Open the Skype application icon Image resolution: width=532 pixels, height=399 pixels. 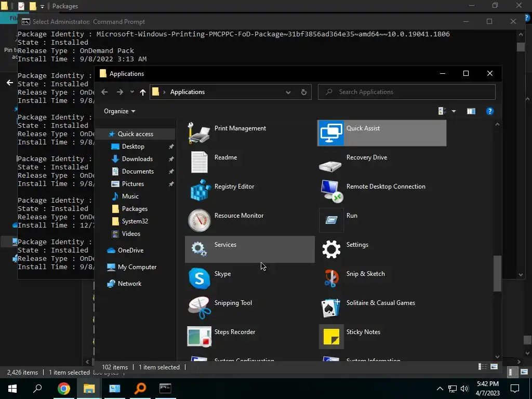[x=199, y=278]
